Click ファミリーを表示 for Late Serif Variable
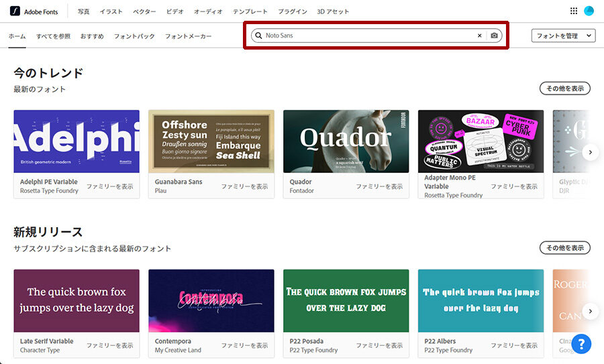 (x=110, y=345)
